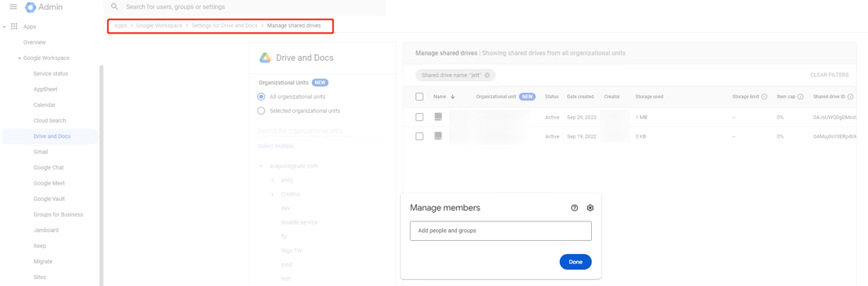Click the sidebar vertical scrollbar
The width and height of the screenshot is (868, 286).
click(x=101, y=175)
